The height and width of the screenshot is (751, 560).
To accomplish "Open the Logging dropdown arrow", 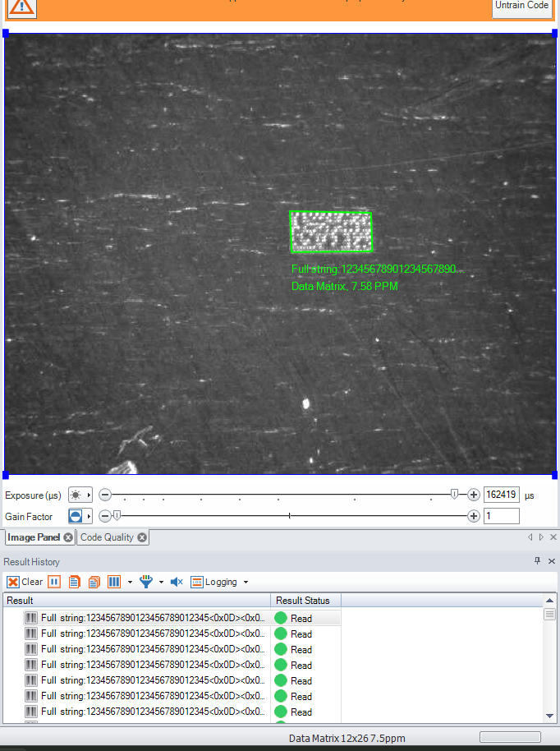I will tap(246, 583).
